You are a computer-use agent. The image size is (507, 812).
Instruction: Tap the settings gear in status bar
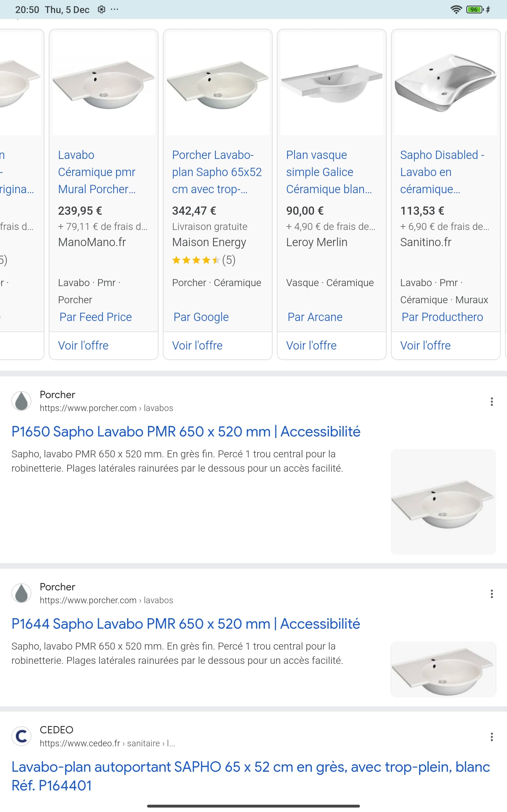pos(101,10)
